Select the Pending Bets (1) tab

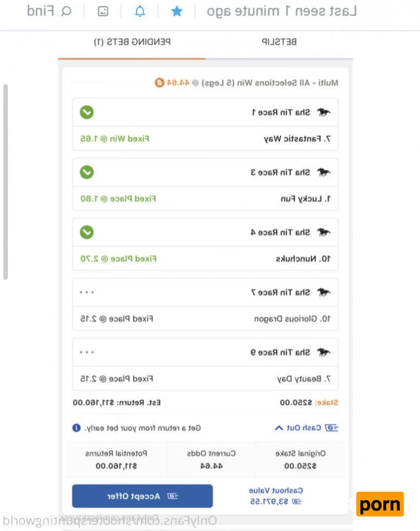[132, 42]
